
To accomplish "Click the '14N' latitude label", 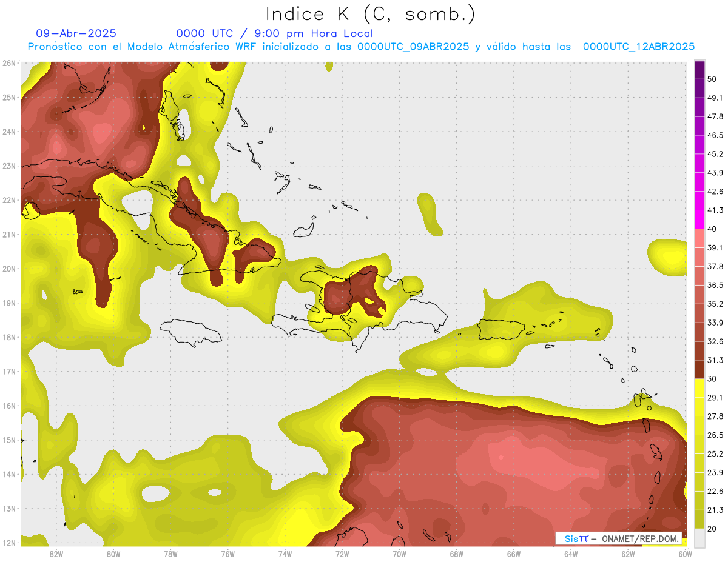I will click(8, 474).
